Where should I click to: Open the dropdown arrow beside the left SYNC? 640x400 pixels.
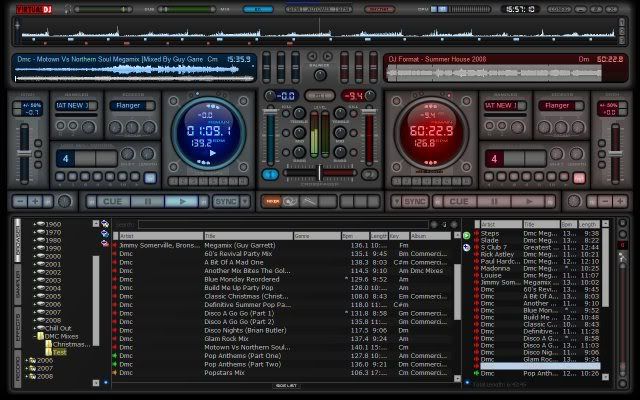coord(245,202)
